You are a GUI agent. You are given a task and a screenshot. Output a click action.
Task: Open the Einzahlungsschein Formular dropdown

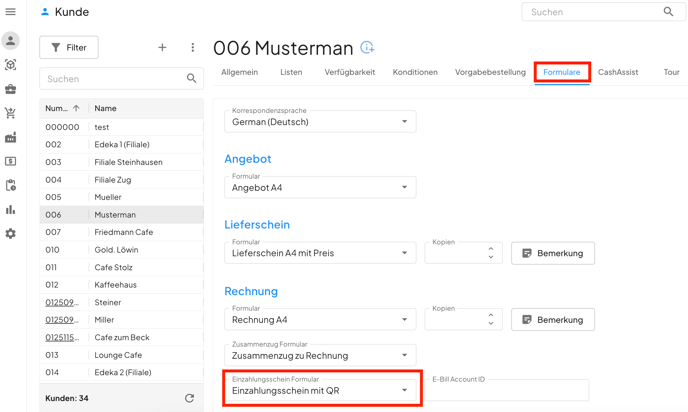(x=320, y=390)
